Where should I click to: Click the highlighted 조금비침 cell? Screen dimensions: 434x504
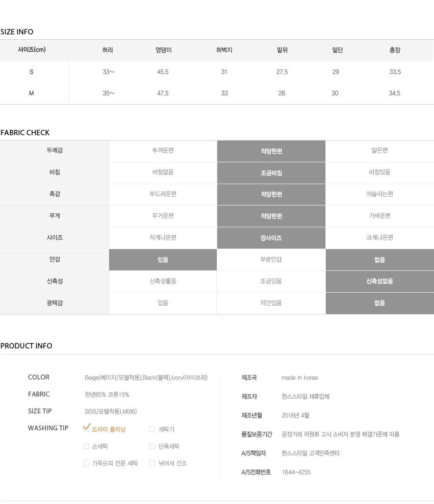point(271,173)
